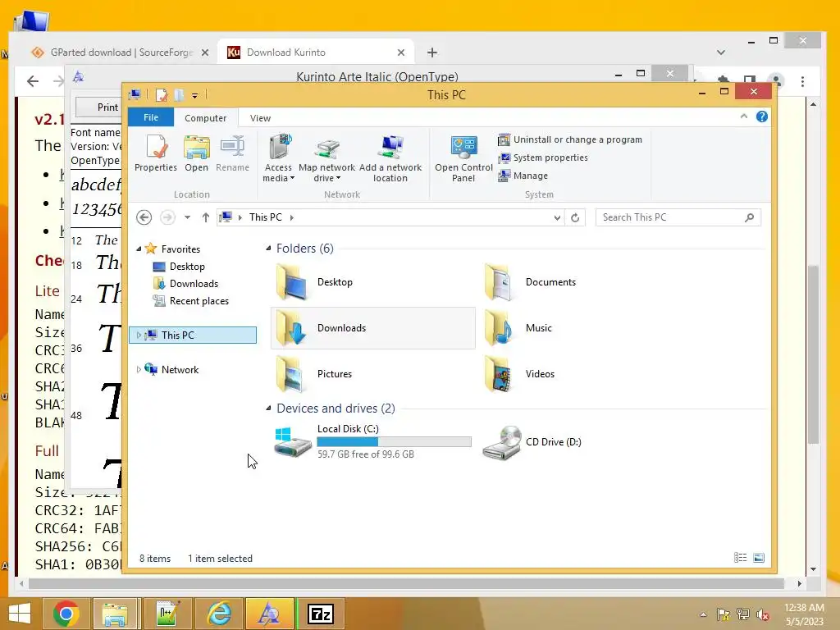Click the taskbar clock showing 12:38 AM
The width and height of the screenshot is (840, 630).
[804, 614]
